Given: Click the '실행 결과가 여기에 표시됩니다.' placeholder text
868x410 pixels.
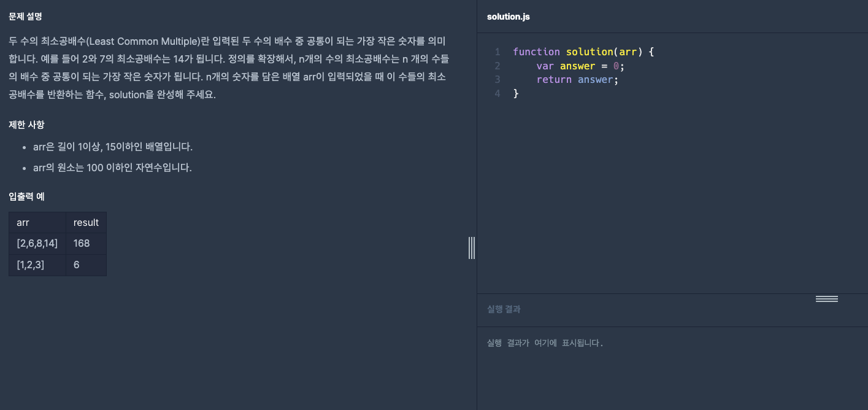Looking at the screenshot, I should point(545,343).
